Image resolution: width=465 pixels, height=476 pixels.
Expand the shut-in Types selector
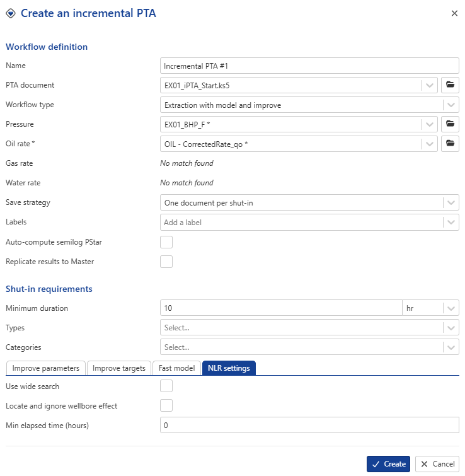click(451, 328)
